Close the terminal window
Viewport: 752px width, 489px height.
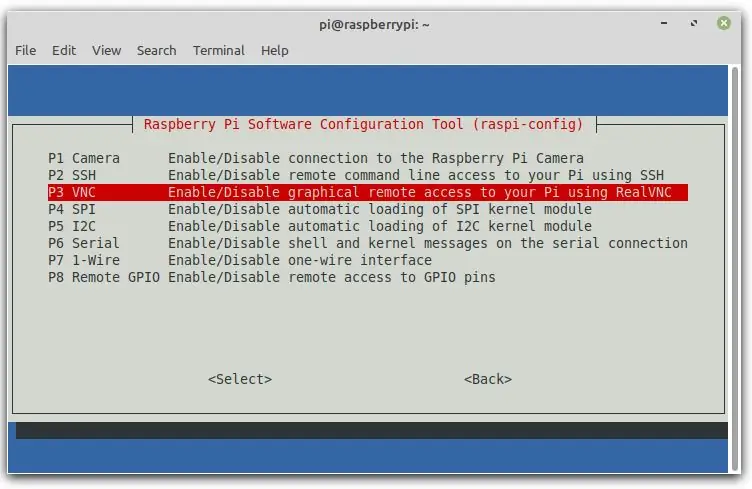[x=724, y=23]
